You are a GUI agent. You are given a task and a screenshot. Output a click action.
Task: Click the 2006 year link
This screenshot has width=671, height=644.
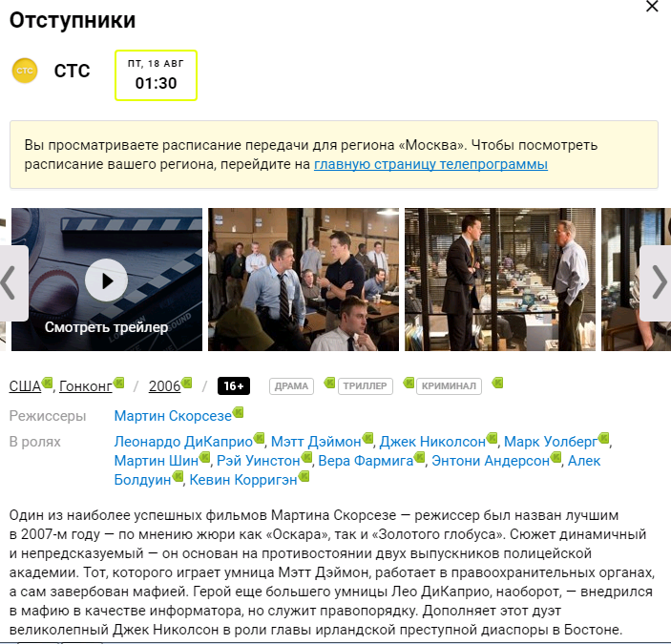[x=164, y=386]
